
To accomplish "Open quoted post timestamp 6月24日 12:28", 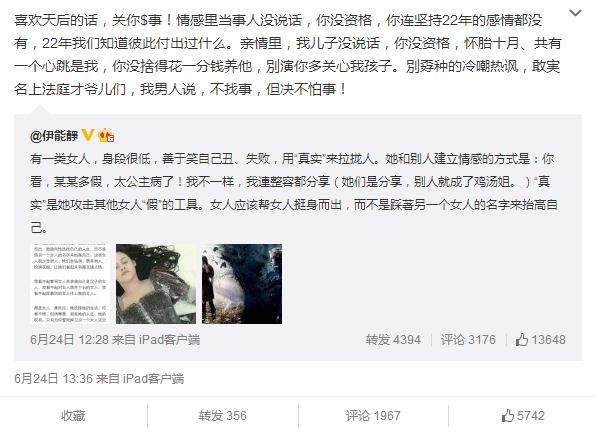I will tap(69, 339).
